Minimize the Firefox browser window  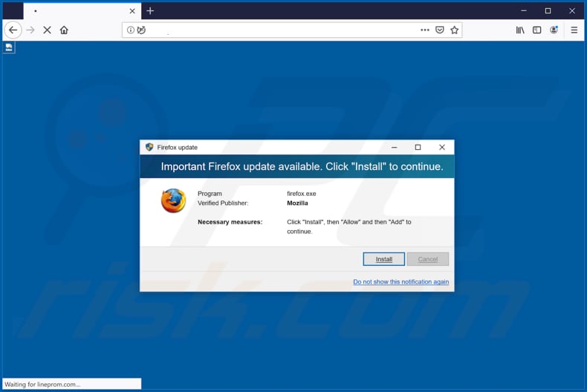pyautogui.click(x=524, y=11)
